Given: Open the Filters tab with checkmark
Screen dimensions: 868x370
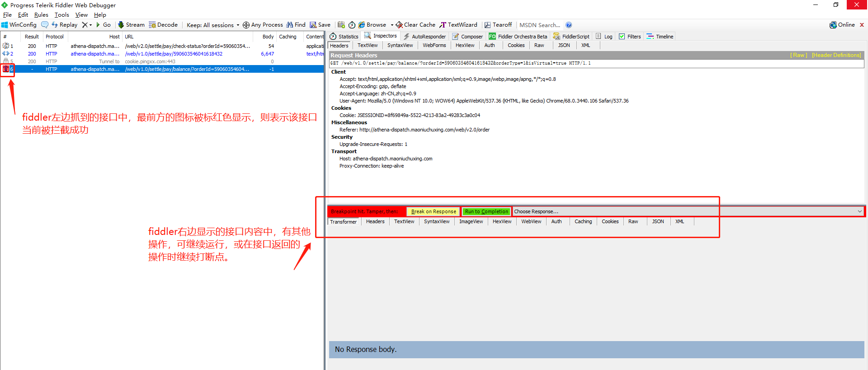Looking at the screenshot, I should pyautogui.click(x=630, y=37).
